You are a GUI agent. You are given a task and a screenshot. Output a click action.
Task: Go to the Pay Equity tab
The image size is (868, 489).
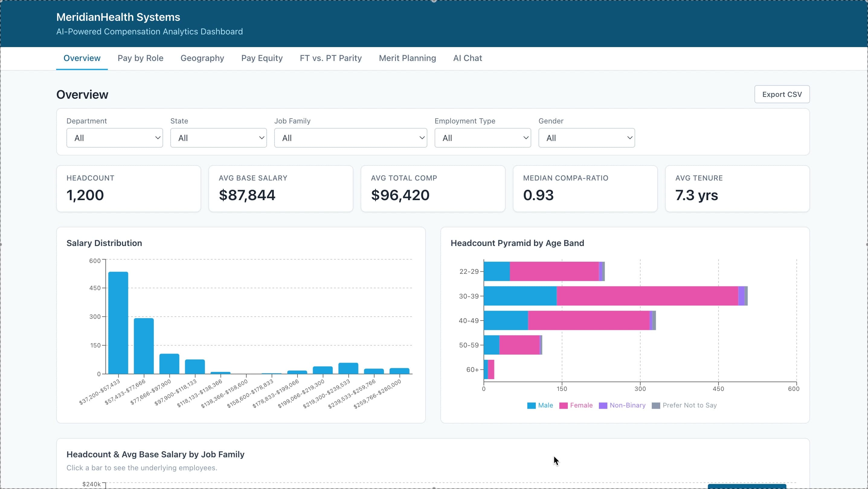click(262, 58)
